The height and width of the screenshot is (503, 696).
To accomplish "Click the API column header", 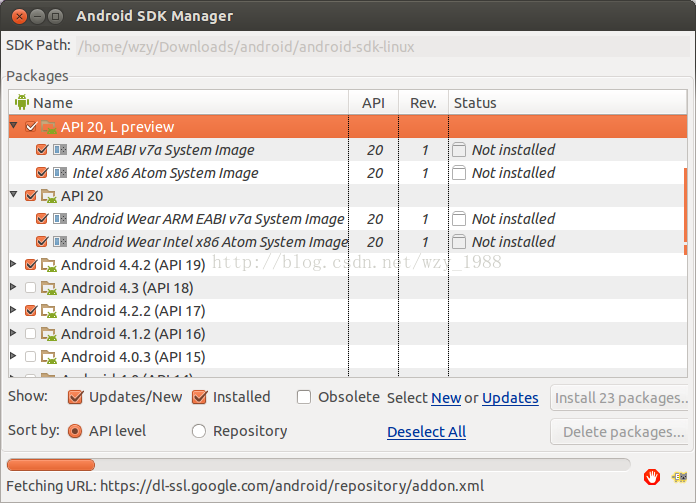I will (x=373, y=103).
